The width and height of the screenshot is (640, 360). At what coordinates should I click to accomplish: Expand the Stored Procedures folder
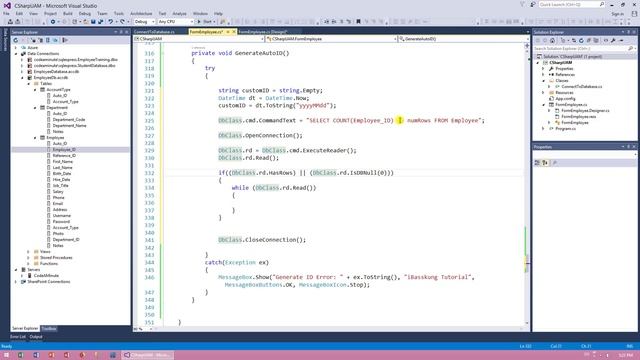pos(28,258)
